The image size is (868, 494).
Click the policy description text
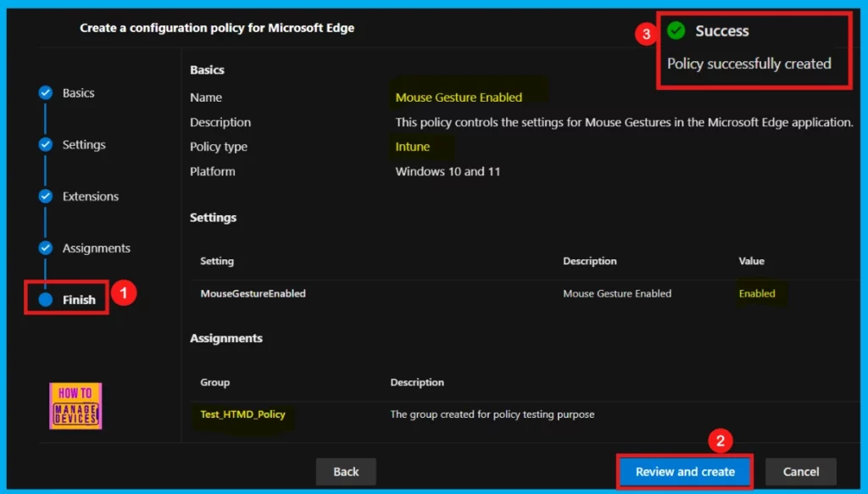tap(624, 122)
